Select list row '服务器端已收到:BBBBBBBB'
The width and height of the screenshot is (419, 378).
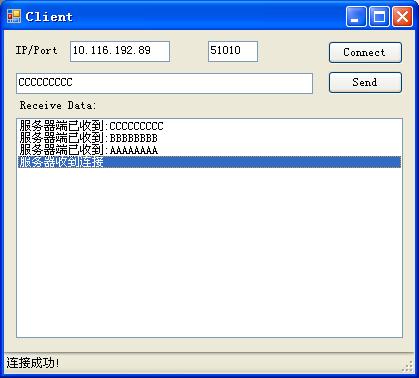(x=209, y=138)
